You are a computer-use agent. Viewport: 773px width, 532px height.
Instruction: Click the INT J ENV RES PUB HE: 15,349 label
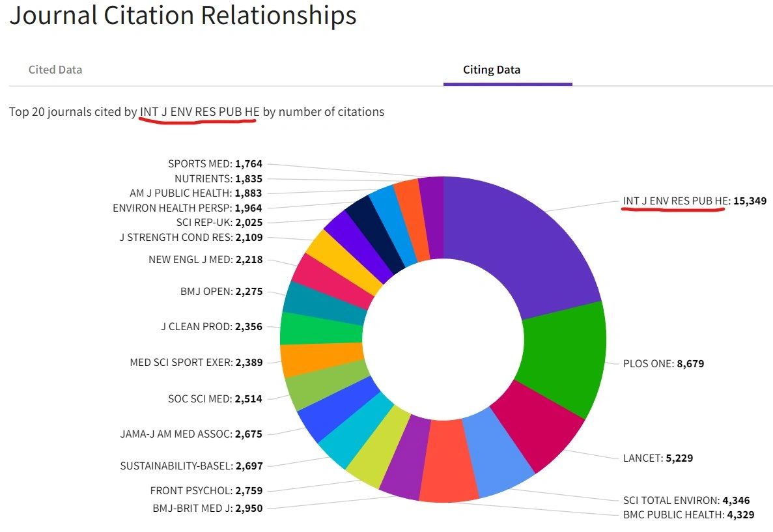694,201
